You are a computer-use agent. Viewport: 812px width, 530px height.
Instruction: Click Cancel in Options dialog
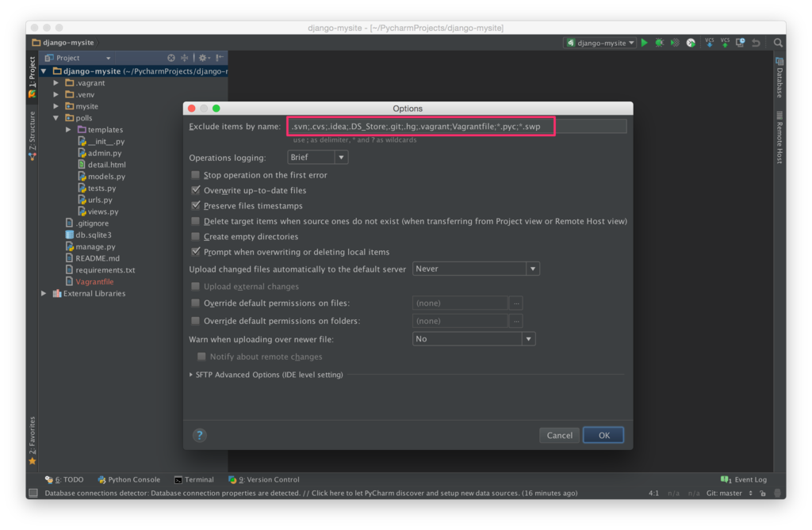point(559,435)
